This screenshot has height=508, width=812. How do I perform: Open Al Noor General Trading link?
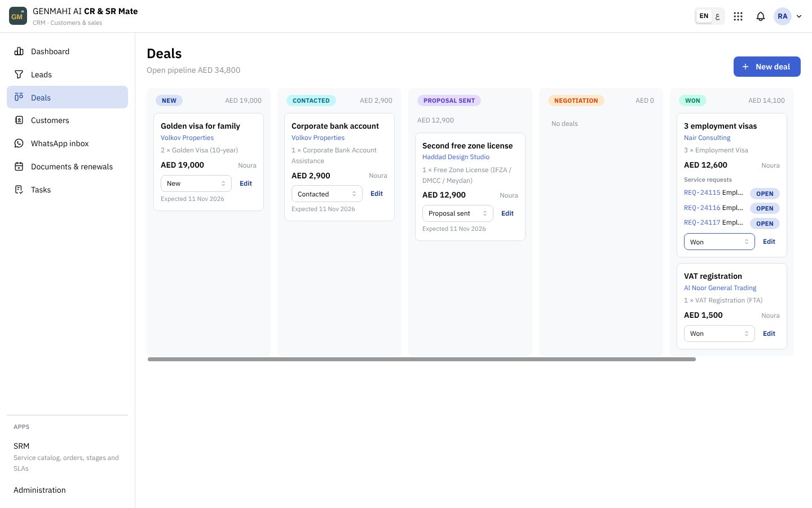pos(720,288)
